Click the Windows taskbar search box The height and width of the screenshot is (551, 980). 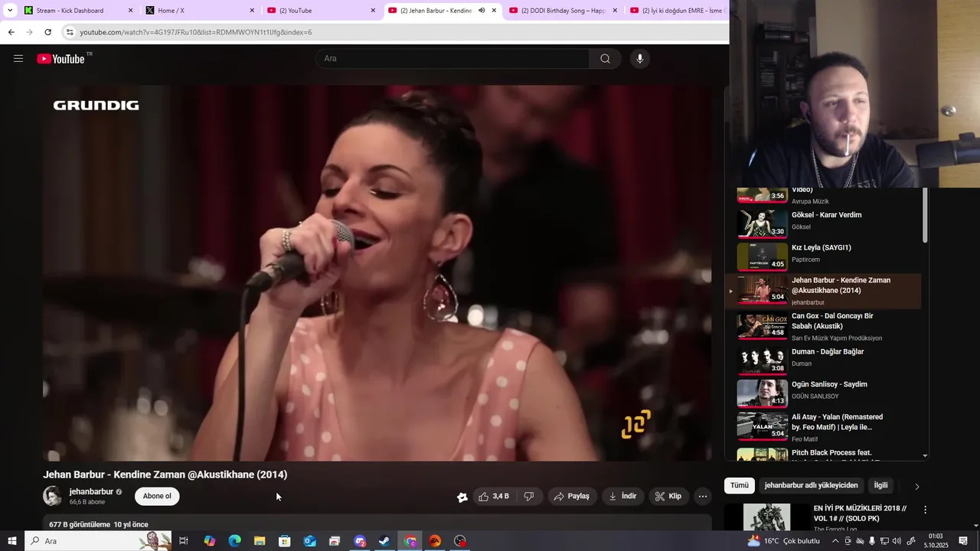(98, 541)
